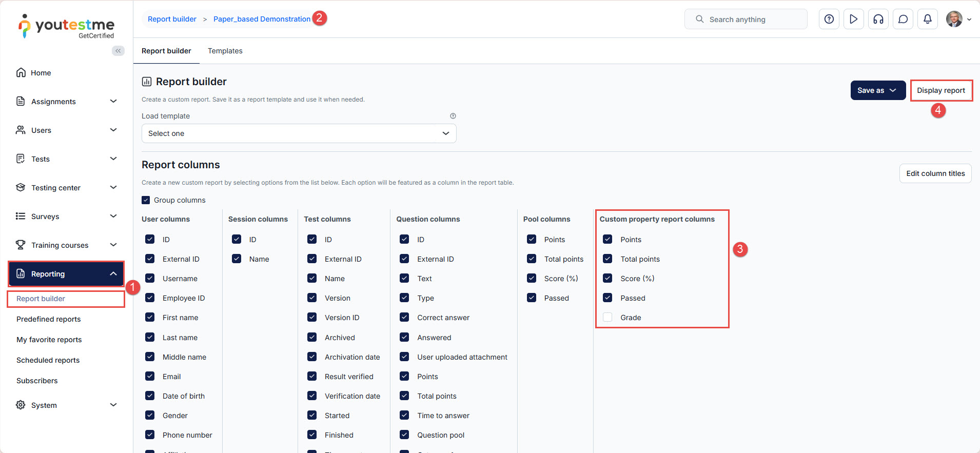This screenshot has height=453, width=980.
Task: Switch to the Templates tab
Action: [x=225, y=51]
